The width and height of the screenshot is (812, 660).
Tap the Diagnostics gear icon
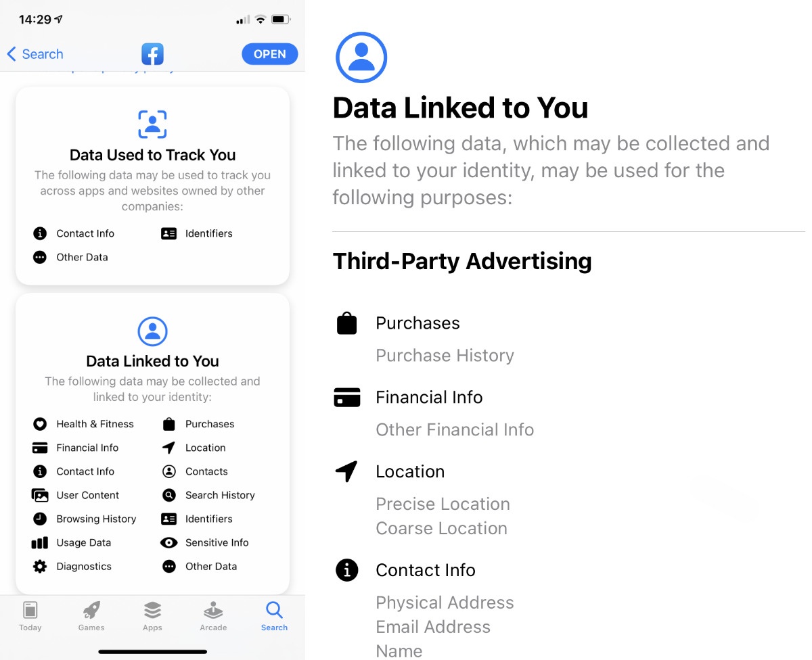point(40,566)
